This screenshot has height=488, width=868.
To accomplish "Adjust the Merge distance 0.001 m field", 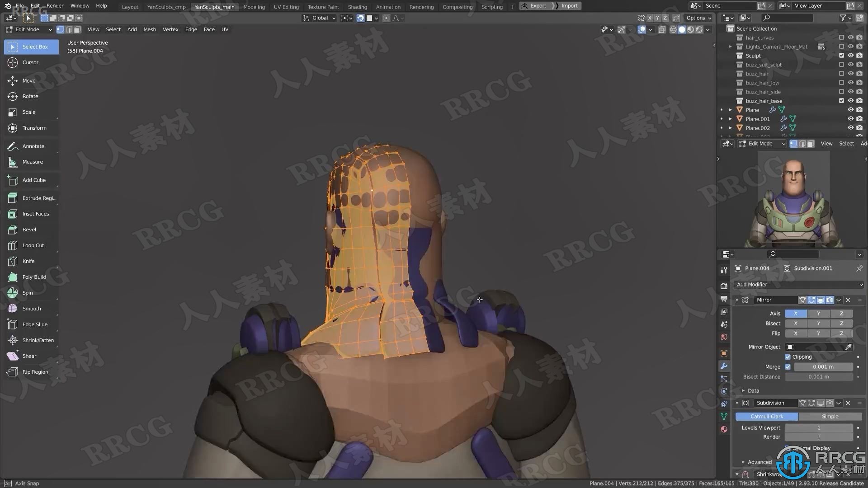I will pos(823,367).
